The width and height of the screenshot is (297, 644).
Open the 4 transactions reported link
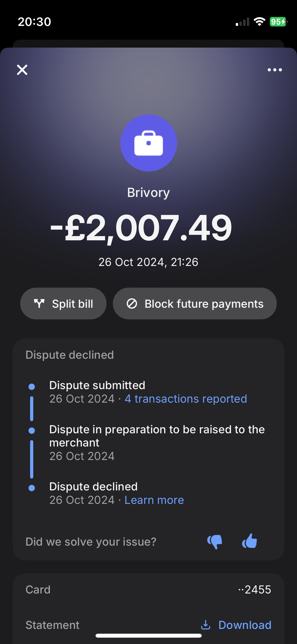coord(186,399)
